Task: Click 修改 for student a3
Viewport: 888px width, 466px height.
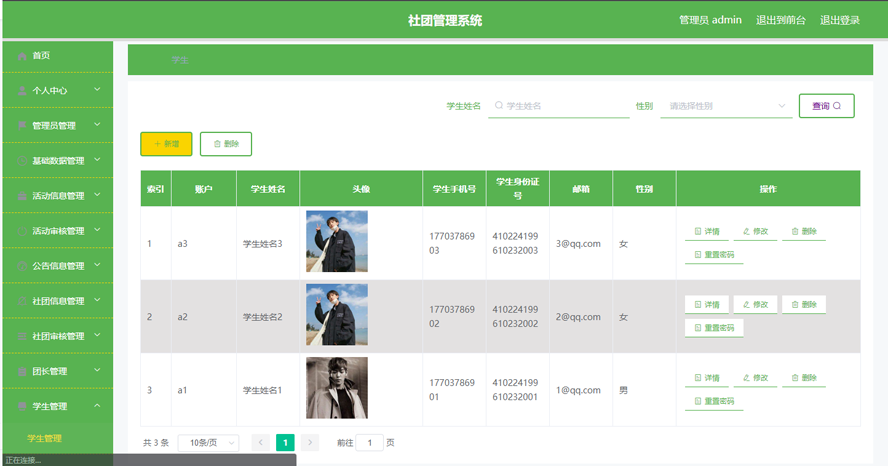Action: pyautogui.click(x=755, y=232)
